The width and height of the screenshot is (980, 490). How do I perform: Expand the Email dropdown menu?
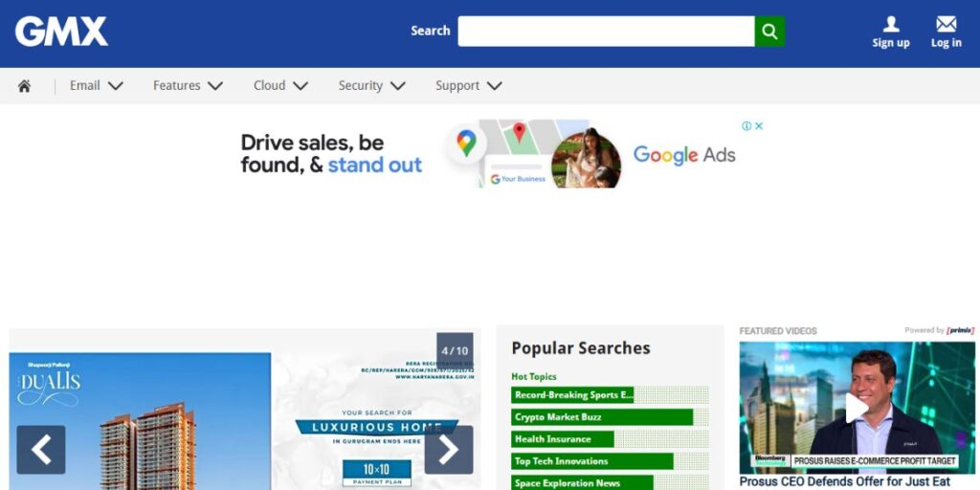click(x=97, y=85)
